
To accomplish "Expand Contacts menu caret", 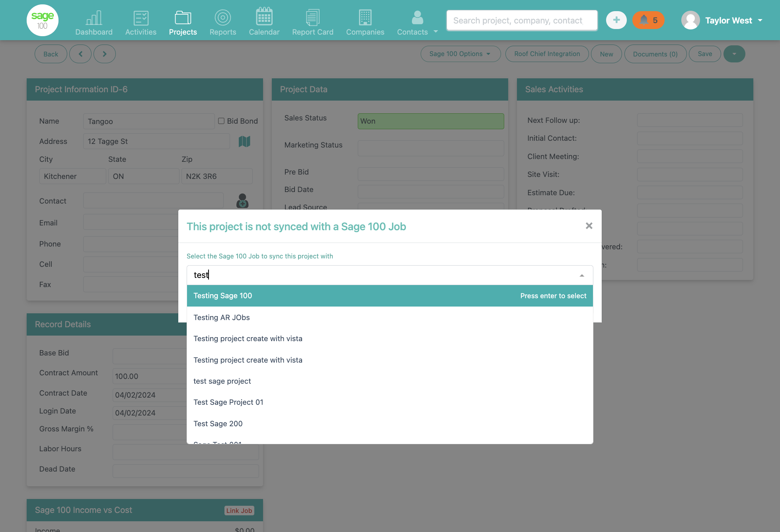I will pos(436,32).
